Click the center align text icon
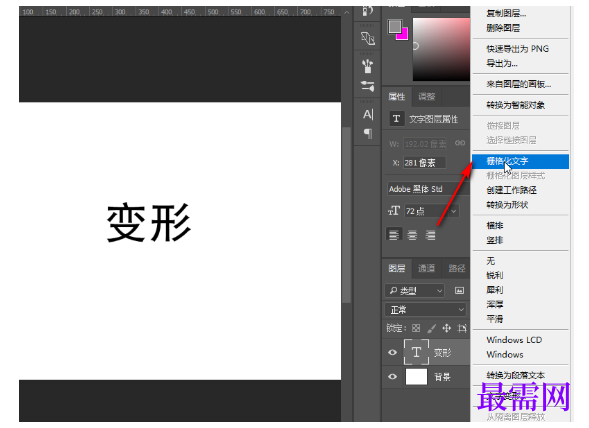This screenshot has height=428, width=589. coord(412,235)
